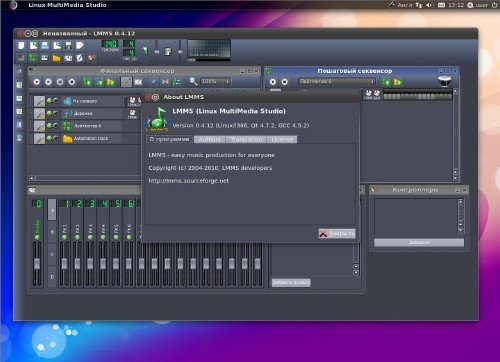Mute the Automation track via green LED
The image size is (500, 362).
pos(49,138)
